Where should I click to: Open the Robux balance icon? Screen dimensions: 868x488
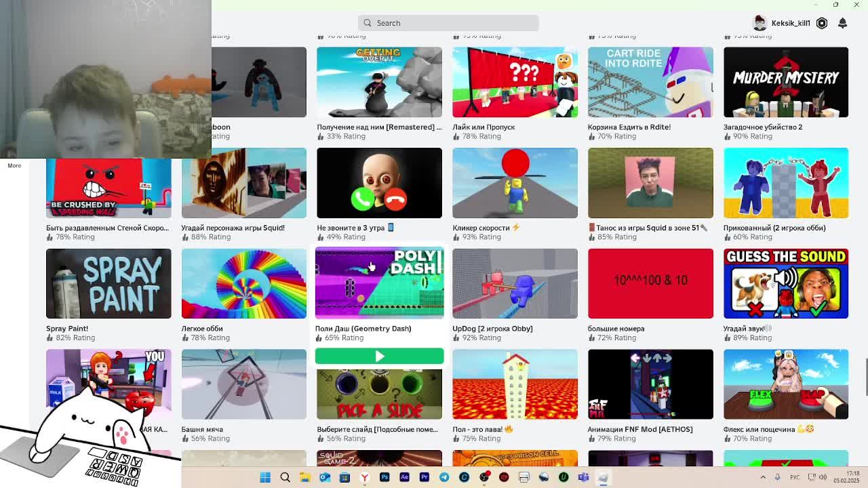(822, 23)
